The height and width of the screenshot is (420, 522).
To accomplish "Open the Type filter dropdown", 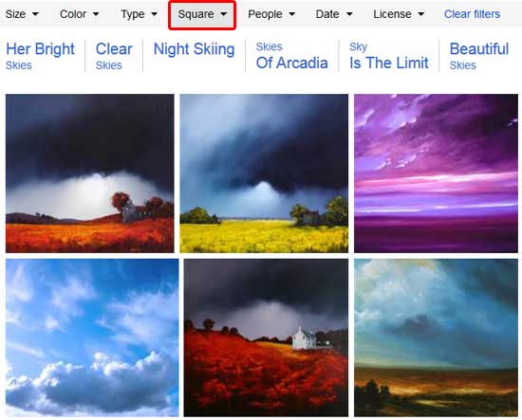I will click(139, 14).
